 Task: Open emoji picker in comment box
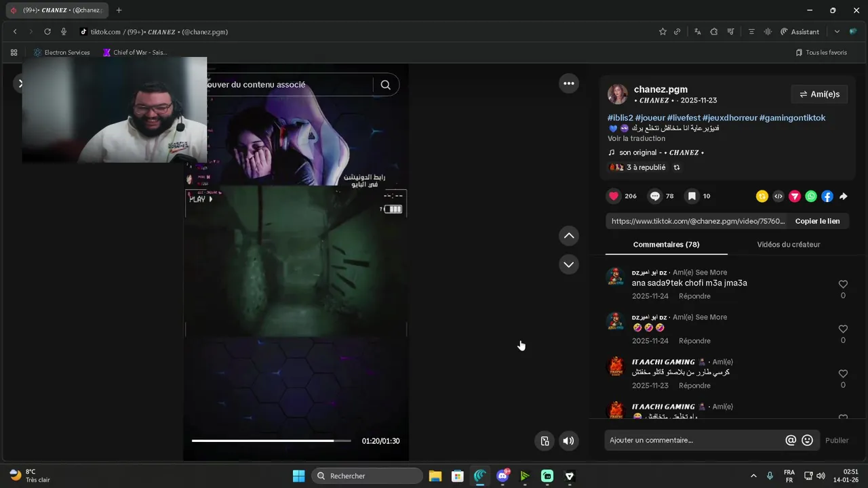pyautogui.click(x=807, y=441)
